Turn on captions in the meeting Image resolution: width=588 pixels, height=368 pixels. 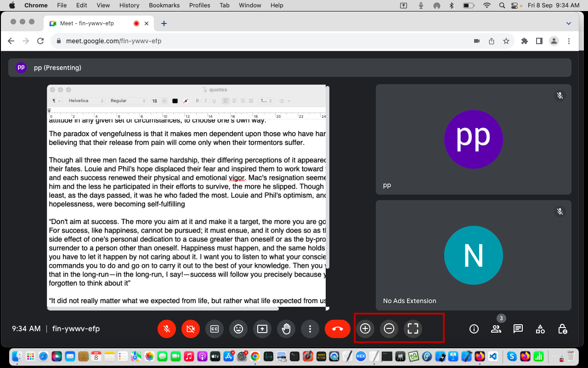[x=215, y=328]
